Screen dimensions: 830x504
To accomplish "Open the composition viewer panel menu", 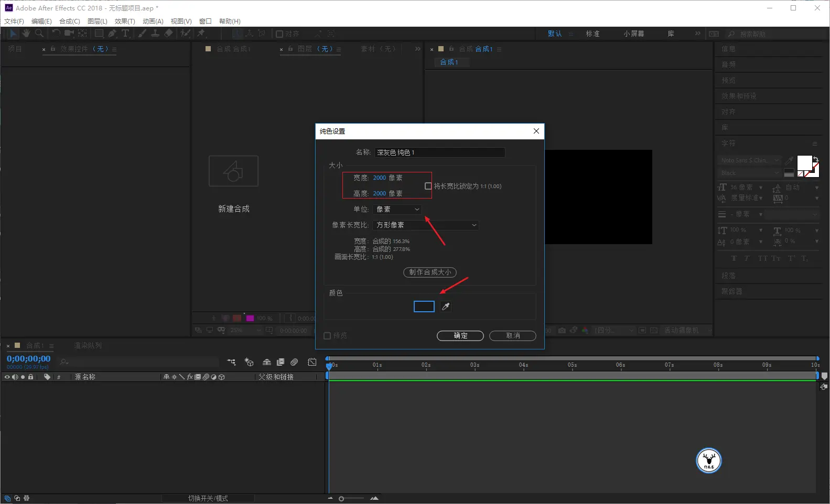I will click(x=499, y=49).
